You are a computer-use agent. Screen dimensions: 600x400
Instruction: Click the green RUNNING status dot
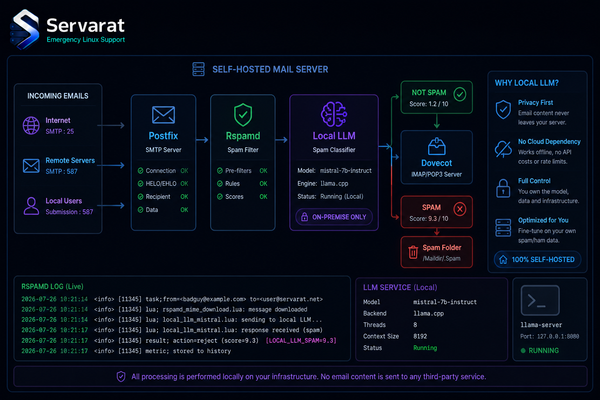coord(523,351)
